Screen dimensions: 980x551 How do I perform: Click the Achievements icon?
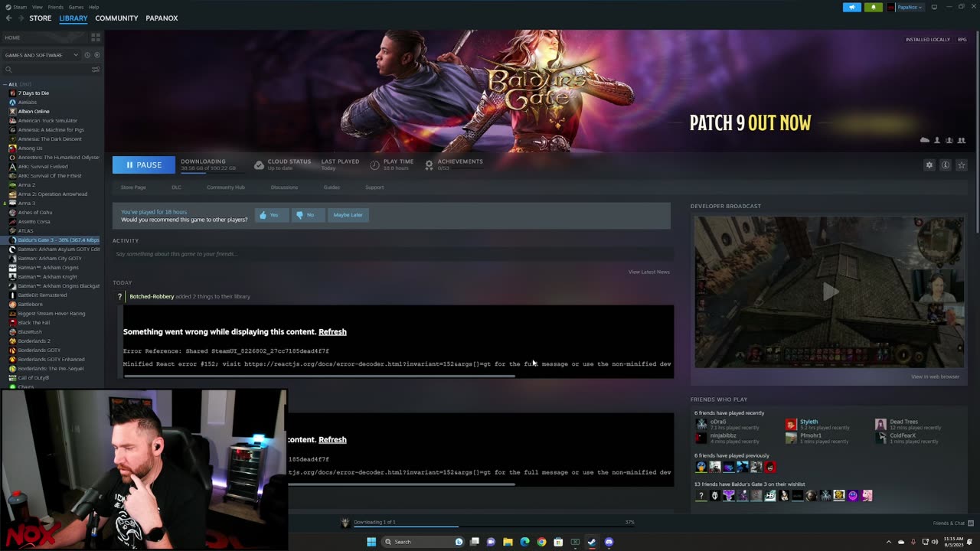click(x=429, y=165)
